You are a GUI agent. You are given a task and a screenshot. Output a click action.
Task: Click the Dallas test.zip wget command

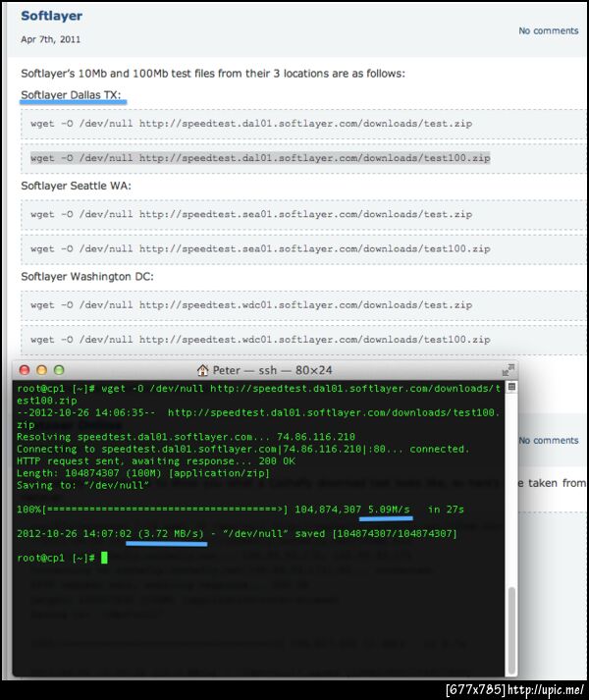[251, 124]
